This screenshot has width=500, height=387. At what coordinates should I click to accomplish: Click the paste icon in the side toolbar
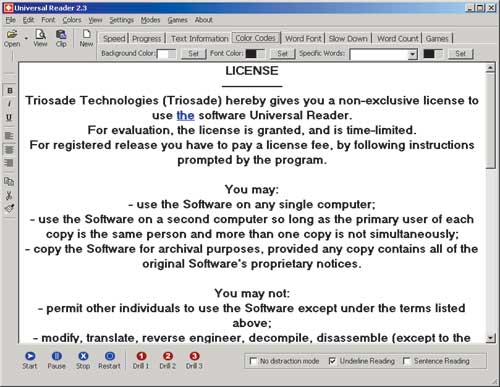pyautogui.click(x=9, y=209)
